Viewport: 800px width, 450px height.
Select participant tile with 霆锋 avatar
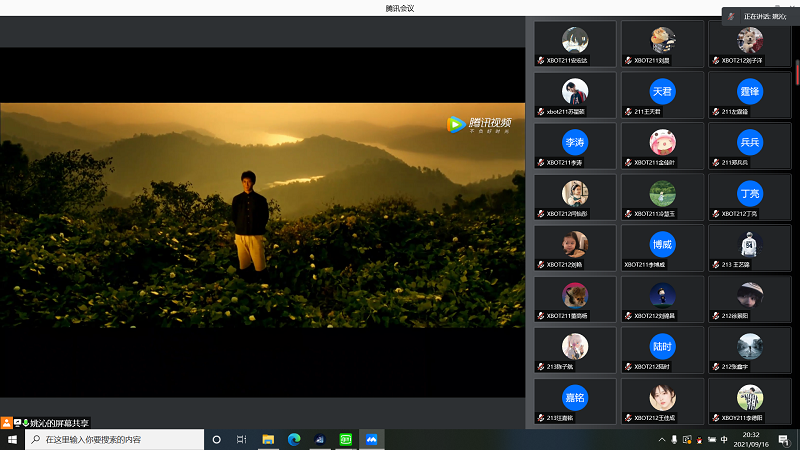point(749,95)
